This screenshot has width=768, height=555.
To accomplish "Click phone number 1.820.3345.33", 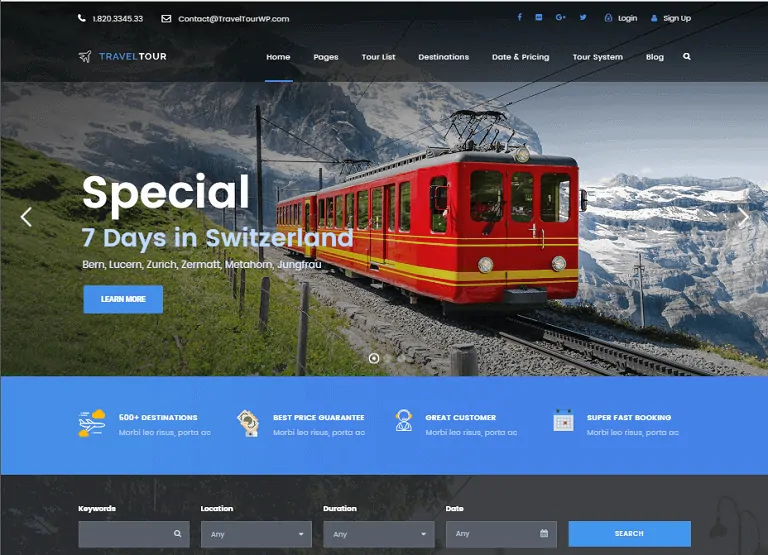I will point(118,19).
